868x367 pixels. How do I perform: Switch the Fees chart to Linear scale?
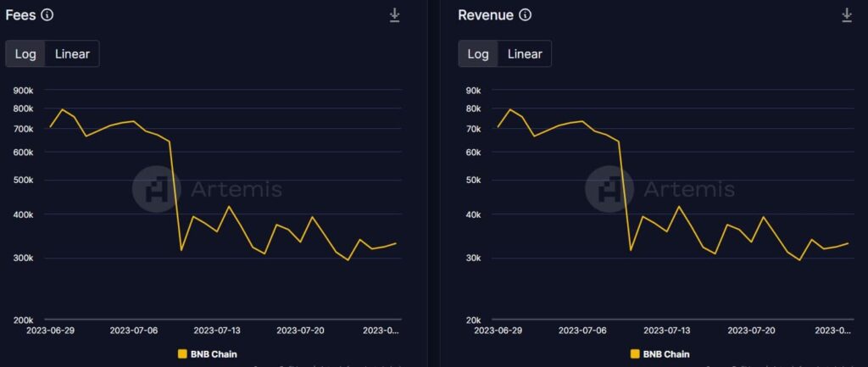(x=72, y=53)
